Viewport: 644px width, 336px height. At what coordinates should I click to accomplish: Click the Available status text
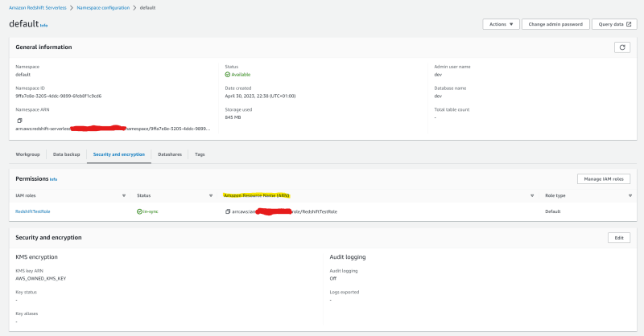click(241, 75)
